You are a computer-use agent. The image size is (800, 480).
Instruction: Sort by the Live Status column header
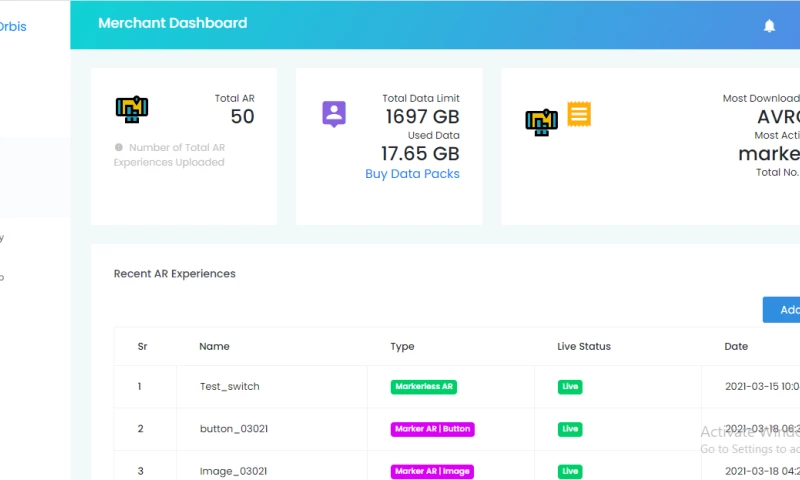pos(584,346)
